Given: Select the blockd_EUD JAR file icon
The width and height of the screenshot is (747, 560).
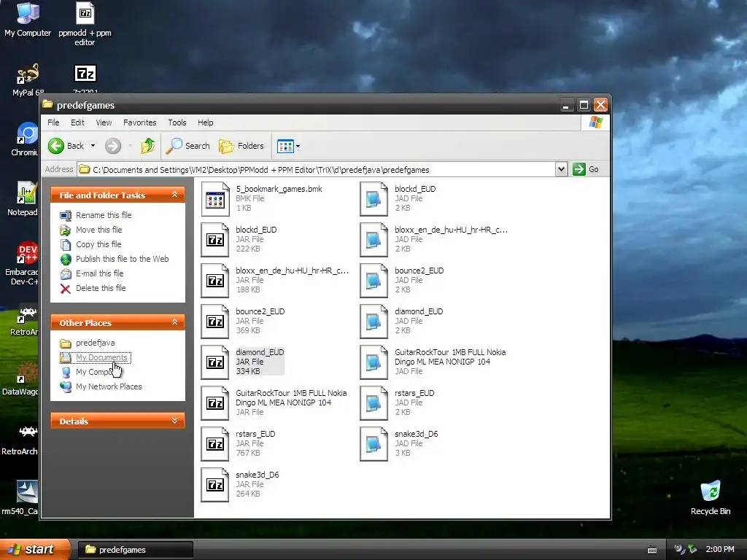Looking at the screenshot, I should (x=215, y=240).
